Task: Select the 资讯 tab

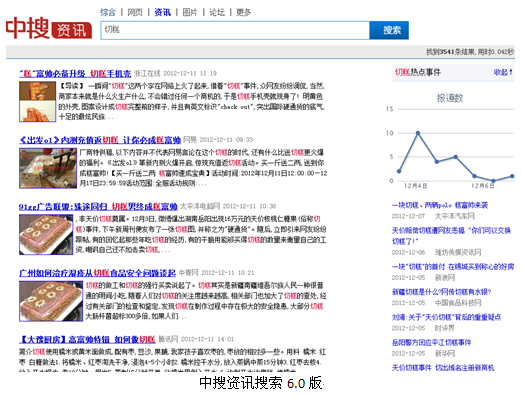Action: pos(162,13)
